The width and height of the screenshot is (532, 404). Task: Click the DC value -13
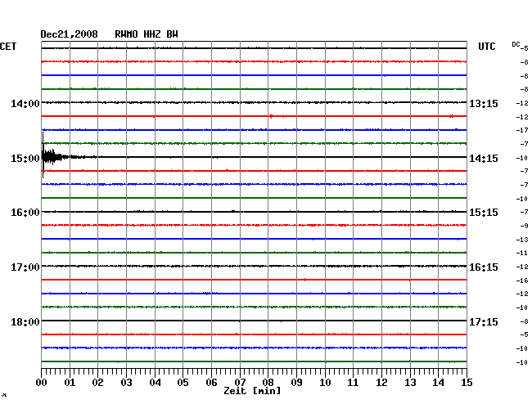[x=522, y=240]
